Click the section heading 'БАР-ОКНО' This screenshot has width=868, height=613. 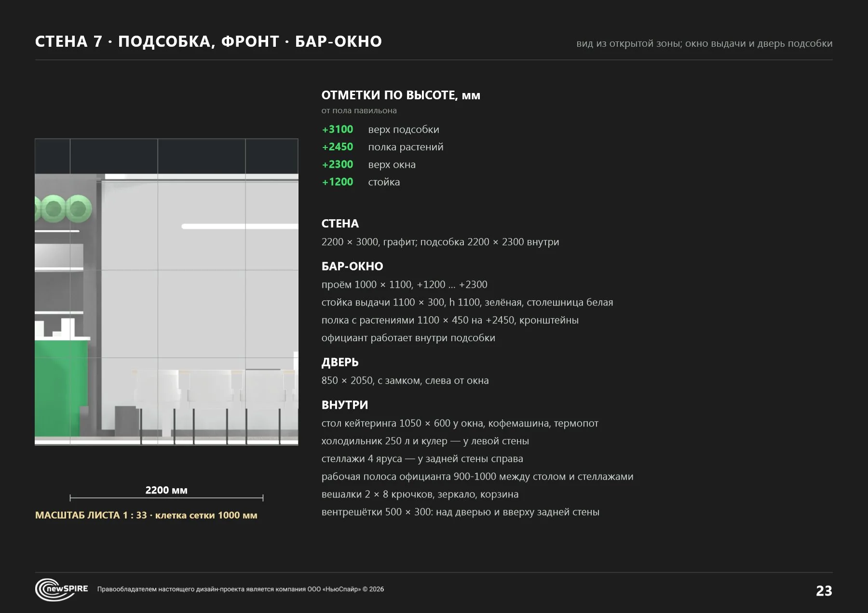tap(353, 266)
